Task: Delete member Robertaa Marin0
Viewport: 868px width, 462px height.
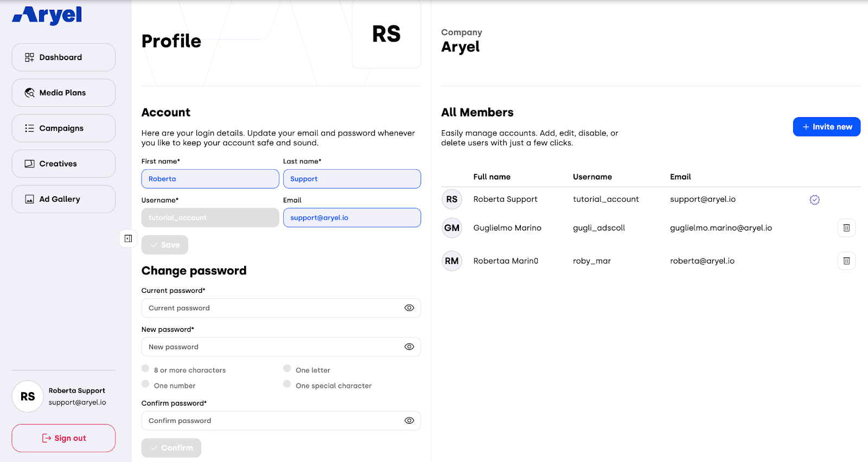Action: tap(847, 261)
